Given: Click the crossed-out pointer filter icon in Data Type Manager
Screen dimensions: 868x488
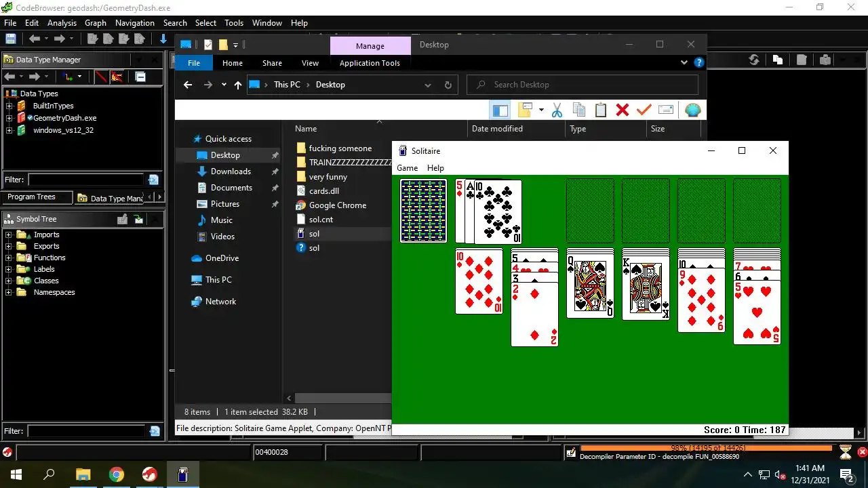Looking at the screenshot, I should (117, 77).
